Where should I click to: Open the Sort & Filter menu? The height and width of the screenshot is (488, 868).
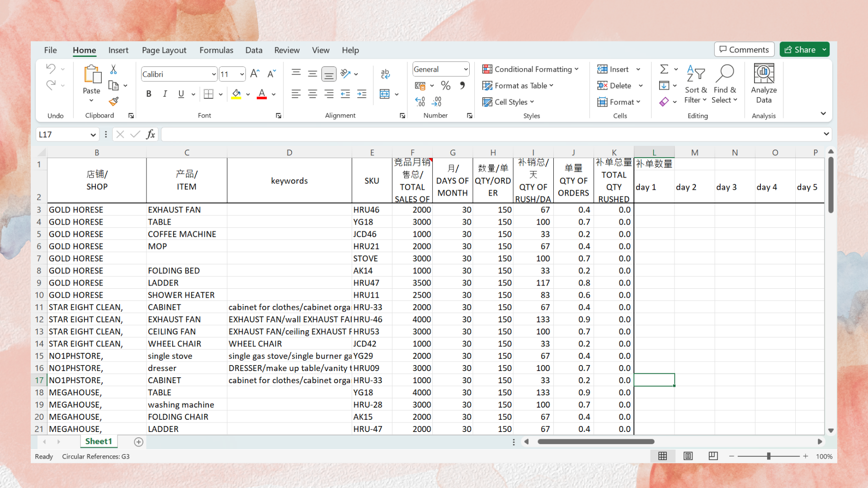(696, 84)
